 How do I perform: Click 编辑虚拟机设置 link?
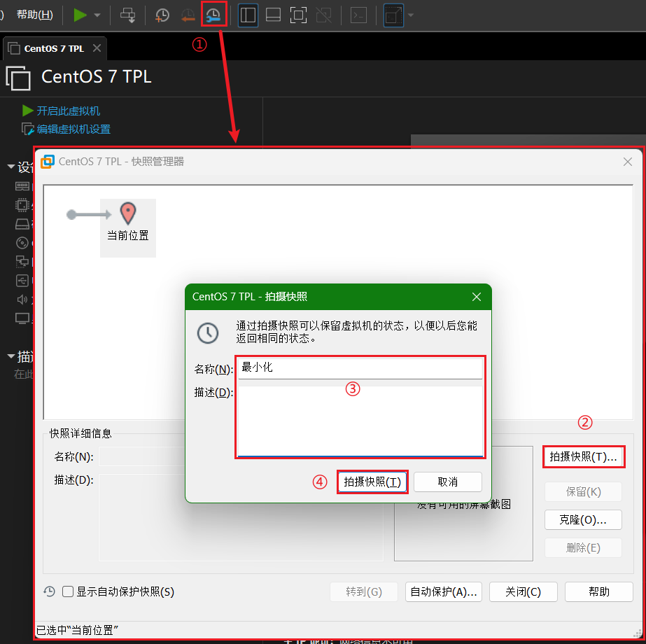pos(73,129)
